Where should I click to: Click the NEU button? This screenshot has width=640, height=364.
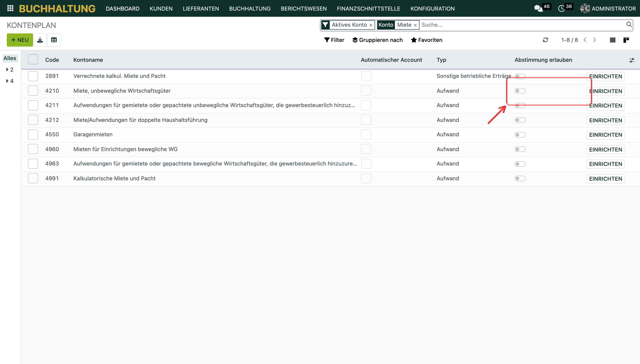tap(20, 40)
